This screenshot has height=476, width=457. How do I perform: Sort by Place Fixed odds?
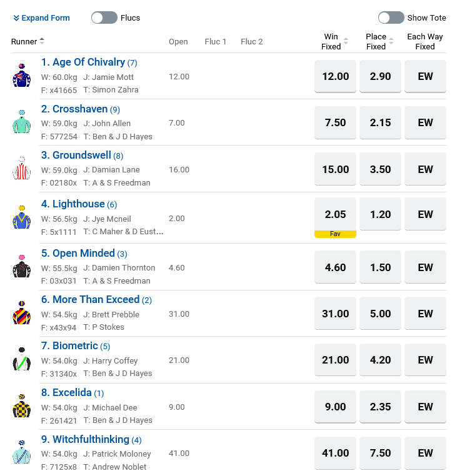point(391,41)
